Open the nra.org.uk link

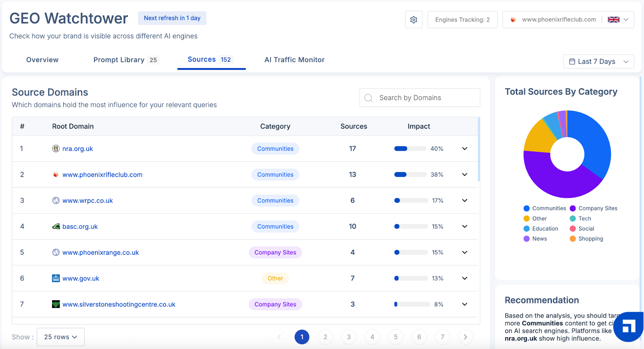78,149
